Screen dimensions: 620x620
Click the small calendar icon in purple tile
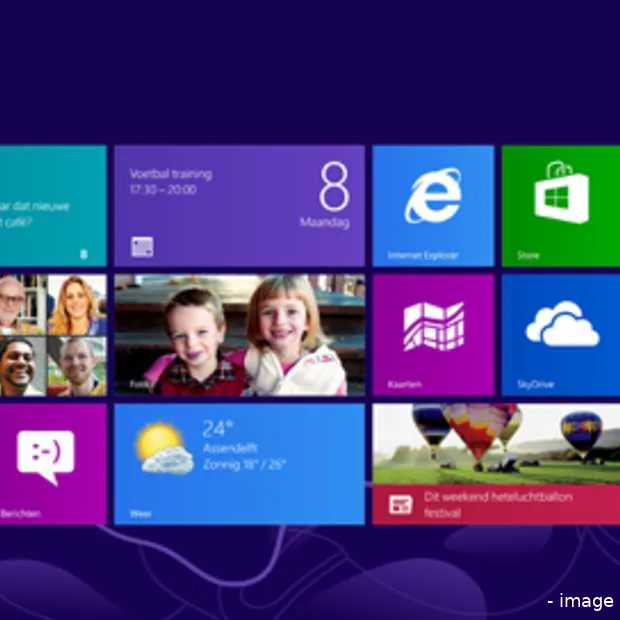tap(142, 247)
